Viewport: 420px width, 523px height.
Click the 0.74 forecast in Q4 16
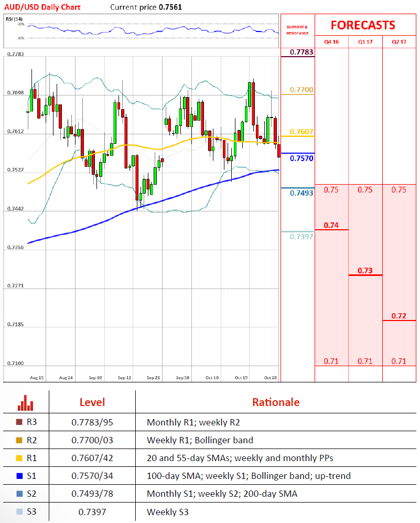(331, 226)
